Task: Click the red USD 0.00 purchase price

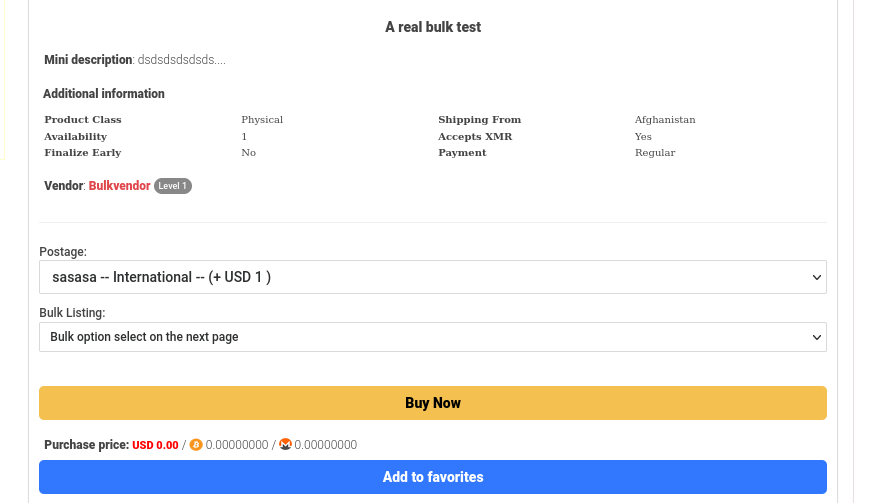Action: [x=155, y=445]
